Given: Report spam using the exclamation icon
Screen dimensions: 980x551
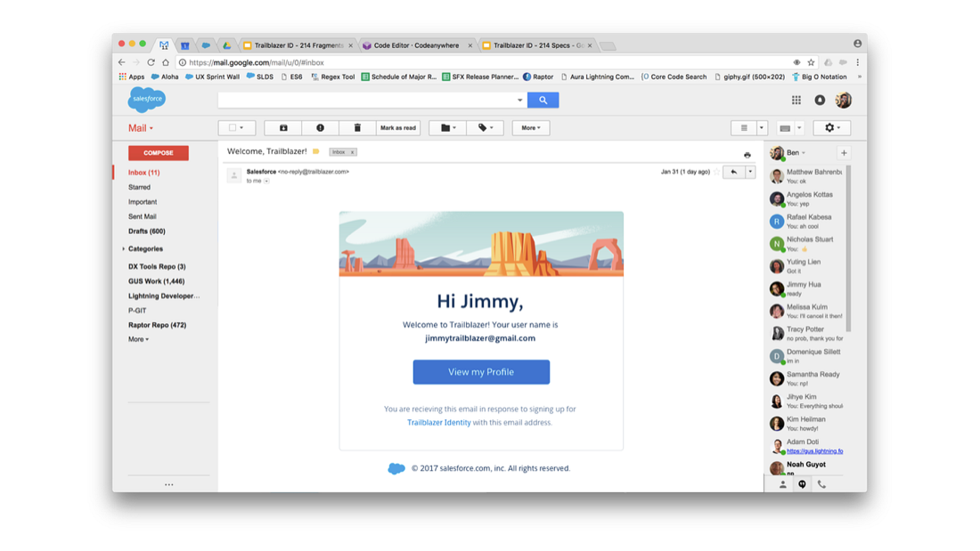Looking at the screenshot, I should (320, 128).
